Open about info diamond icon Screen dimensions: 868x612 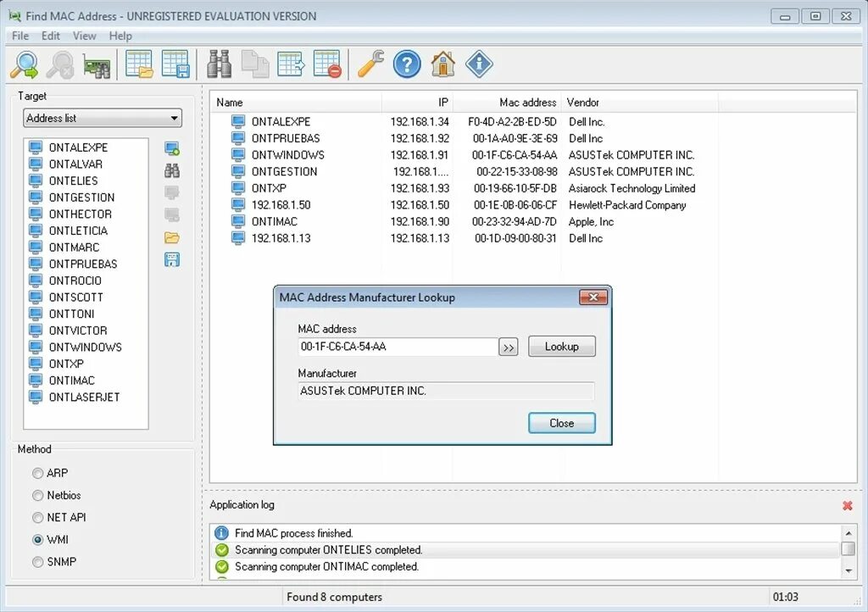tap(479, 64)
